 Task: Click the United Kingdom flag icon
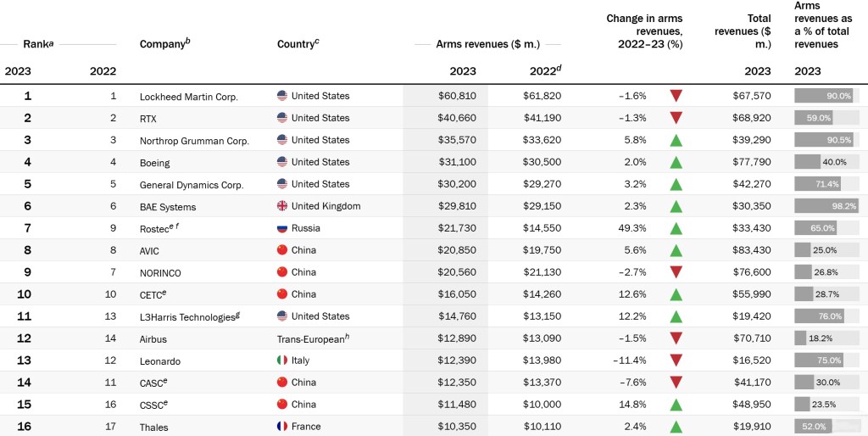click(x=282, y=206)
